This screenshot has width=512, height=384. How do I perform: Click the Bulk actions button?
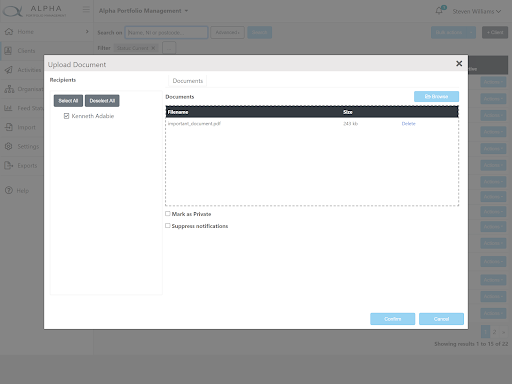[x=449, y=32]
